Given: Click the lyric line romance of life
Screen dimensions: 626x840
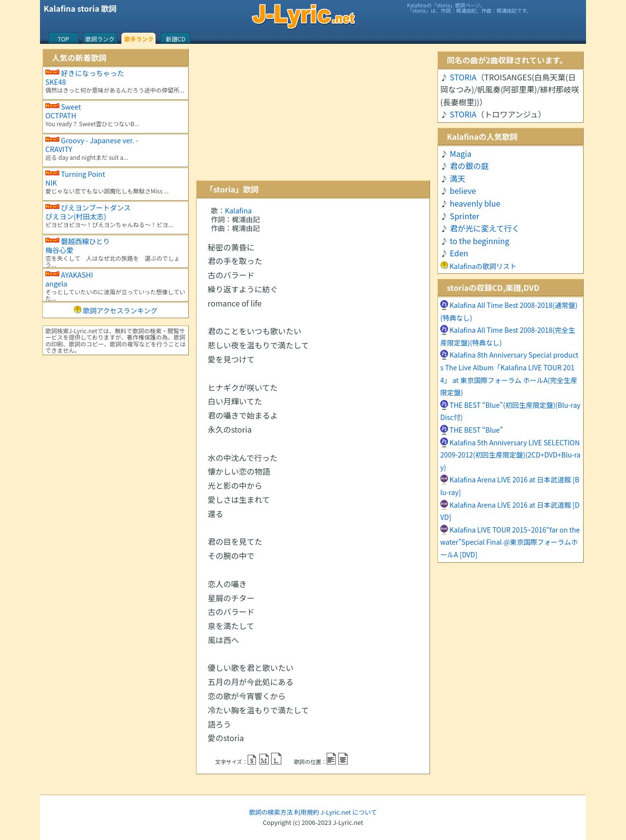Looking at the screenshot, I should pyautogui.click(x=235, y=304).
